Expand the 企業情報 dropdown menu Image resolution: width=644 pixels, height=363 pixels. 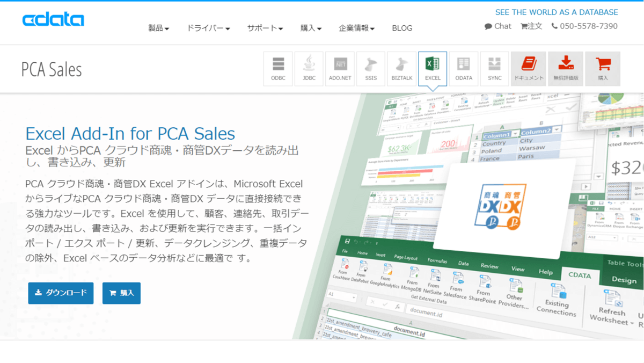(x=357, y=28)
